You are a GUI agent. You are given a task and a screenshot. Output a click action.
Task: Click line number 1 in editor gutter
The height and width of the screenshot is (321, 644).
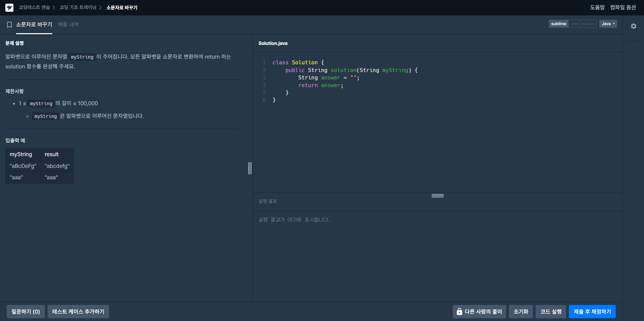point(264,63)
